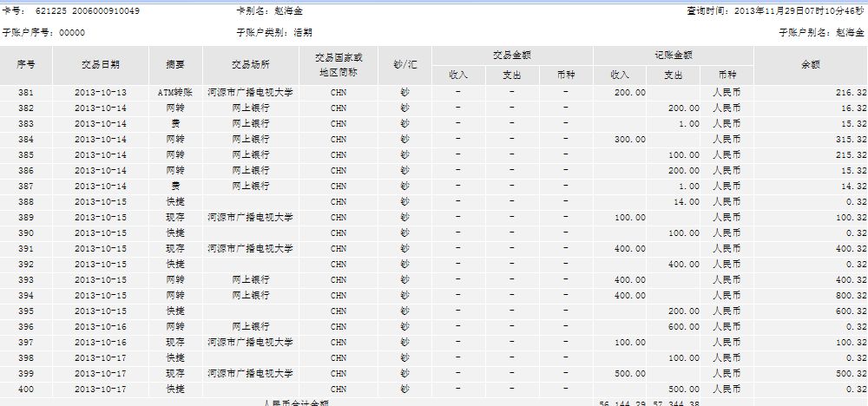Click 快捷 summary in row 395
This screenshot has width=868, height=406.
(x=175, y=311)
